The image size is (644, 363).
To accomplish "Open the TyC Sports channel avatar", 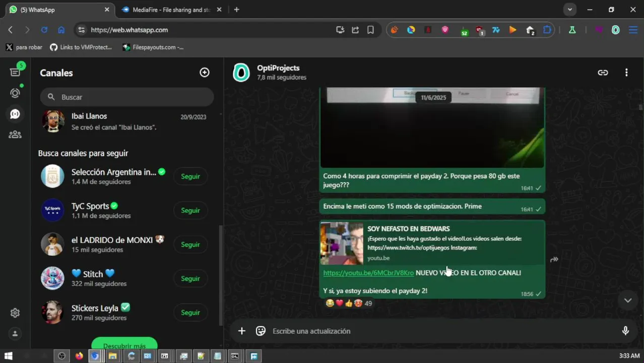I will pos(52,210).
